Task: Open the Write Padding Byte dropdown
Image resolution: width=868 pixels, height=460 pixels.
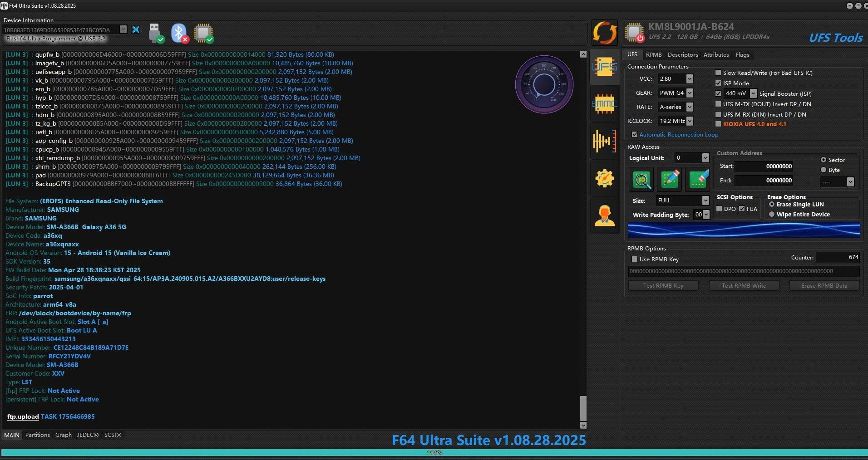Action: click(x=706, y=215)
